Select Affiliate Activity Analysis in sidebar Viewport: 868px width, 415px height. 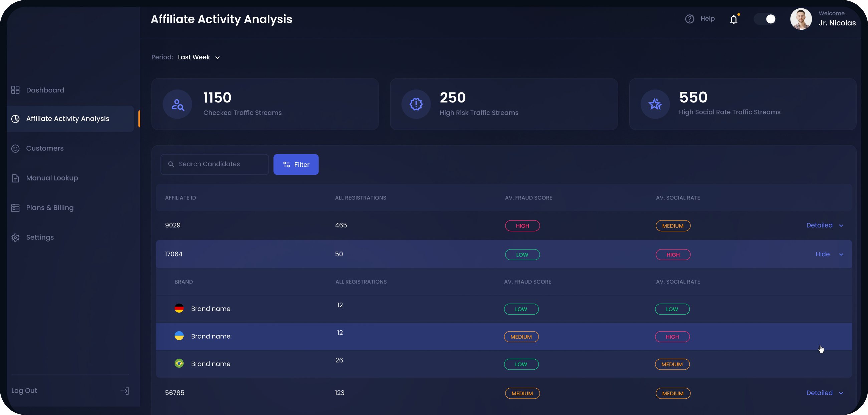(x=67, y=118)
